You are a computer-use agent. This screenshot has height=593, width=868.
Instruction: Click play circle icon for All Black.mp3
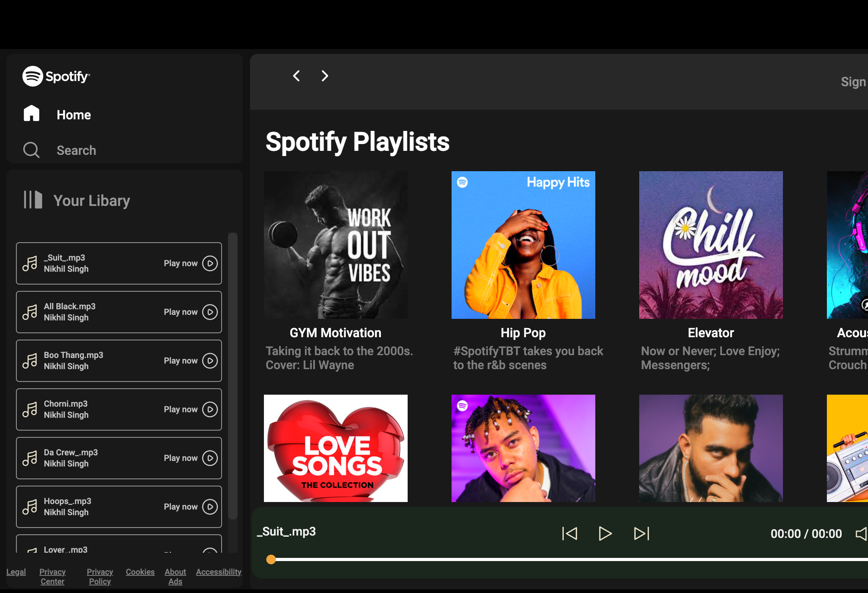point(210,312)
